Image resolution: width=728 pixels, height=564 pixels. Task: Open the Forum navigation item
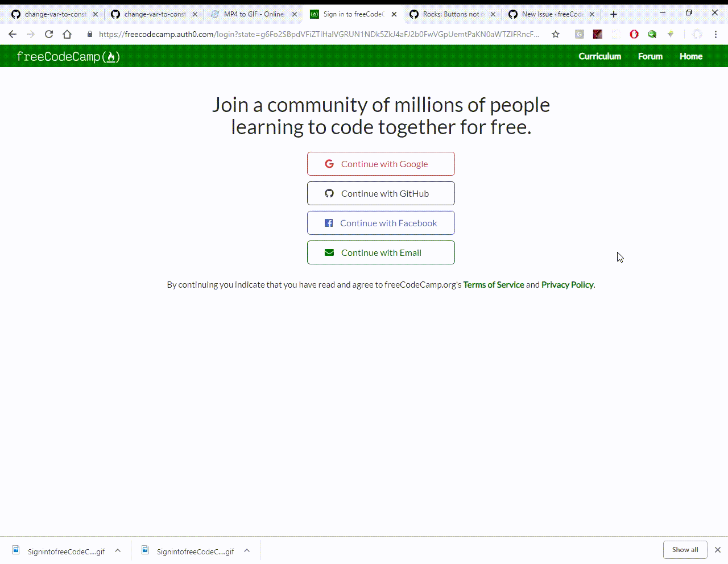(650, 56)
